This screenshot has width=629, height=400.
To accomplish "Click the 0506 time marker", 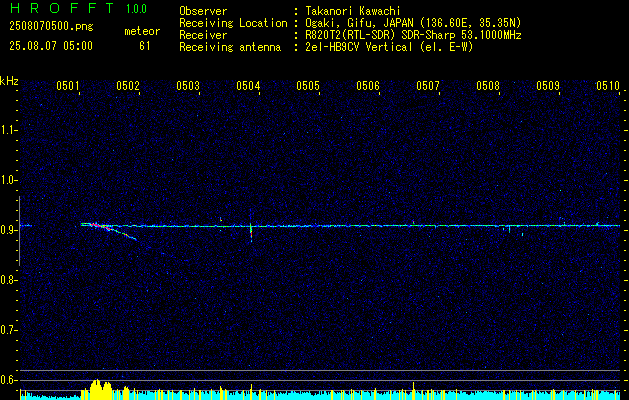I will 368,85.
